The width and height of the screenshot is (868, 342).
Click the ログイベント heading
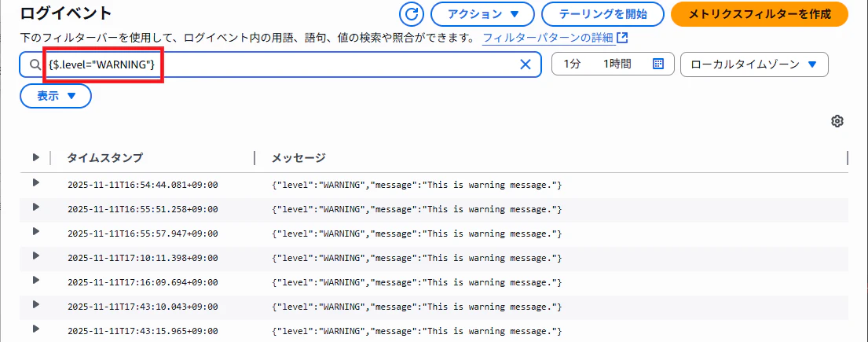(x=65, y=13)
